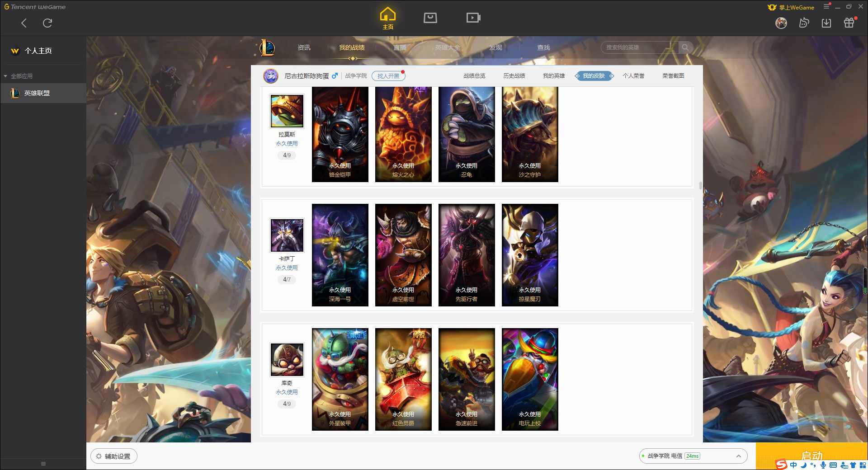Image resolution: width=868 pixels, height=470 pixels.
Task: Toggle the 中 Chinese input mode indicator
Action: tap(793, 465)
